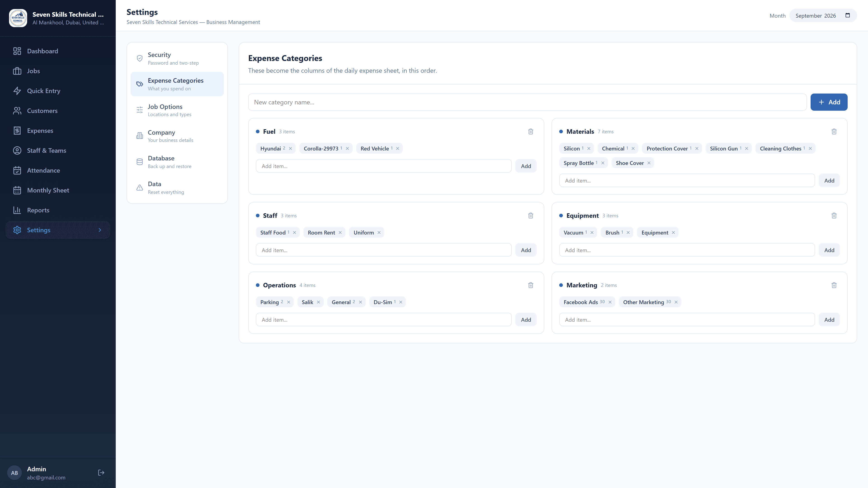
Task: Go to Reports in the sidebar
Action: tap(58, 210)
